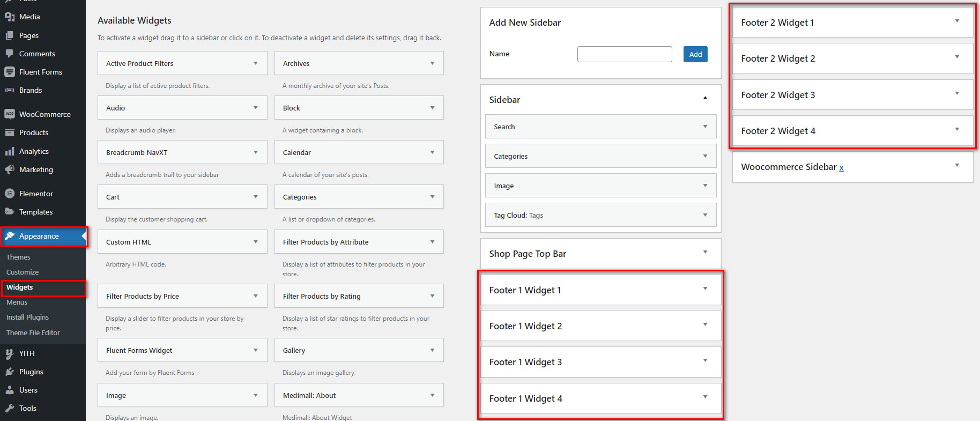Click the WooCommerce icon in admin menu
980x421 pixels.
[10, 114]
